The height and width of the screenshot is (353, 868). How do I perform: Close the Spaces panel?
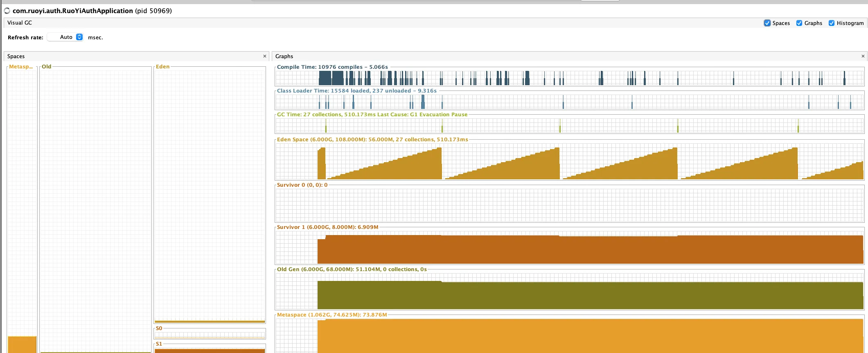click(265, 56)
